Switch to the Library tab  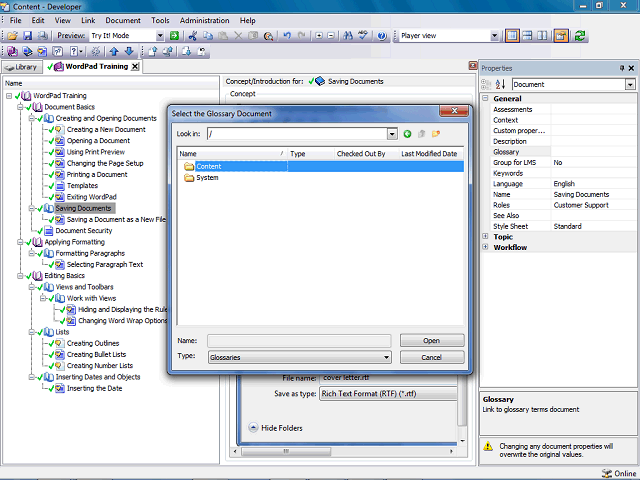tap(22, 67)
